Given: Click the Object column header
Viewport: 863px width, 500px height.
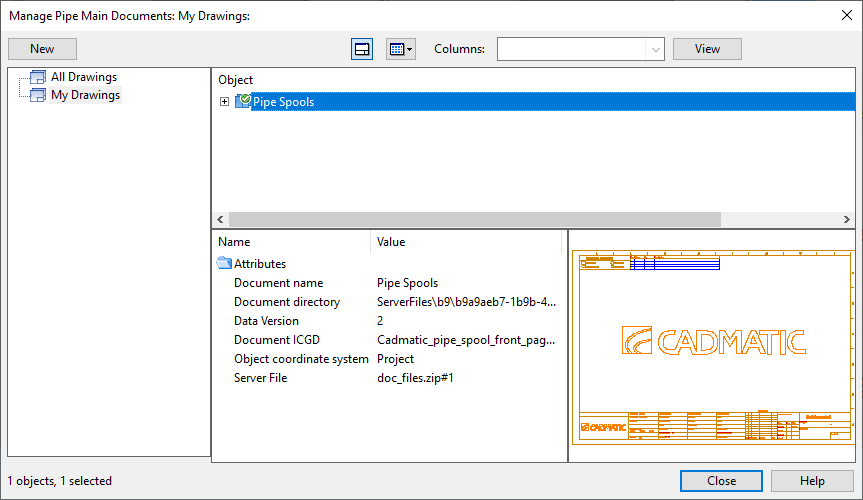Looking at the screenshot, I should (x=236, y=80).
